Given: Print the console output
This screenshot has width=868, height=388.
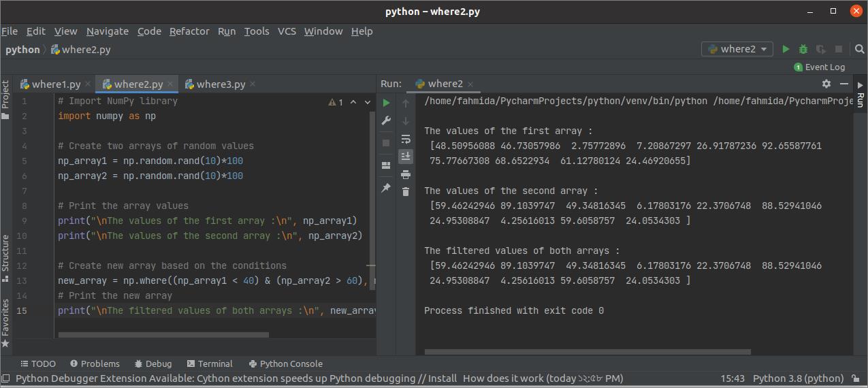Looking at the screenshot, I should click(x=406, y=174).
